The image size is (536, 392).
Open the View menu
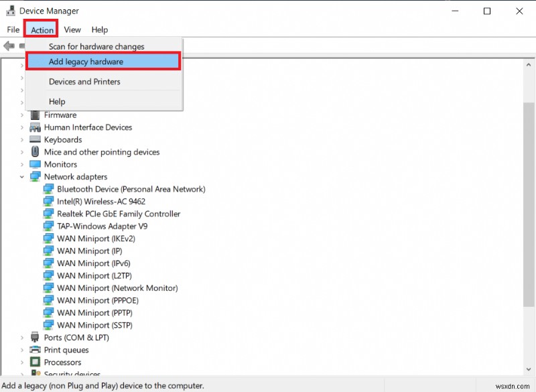(x=72, y=29)
